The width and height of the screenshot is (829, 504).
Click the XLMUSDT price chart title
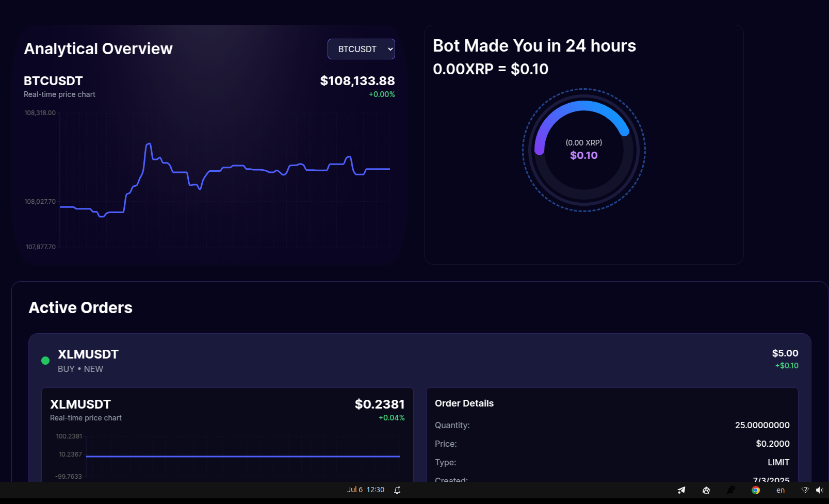pos(80,404)
